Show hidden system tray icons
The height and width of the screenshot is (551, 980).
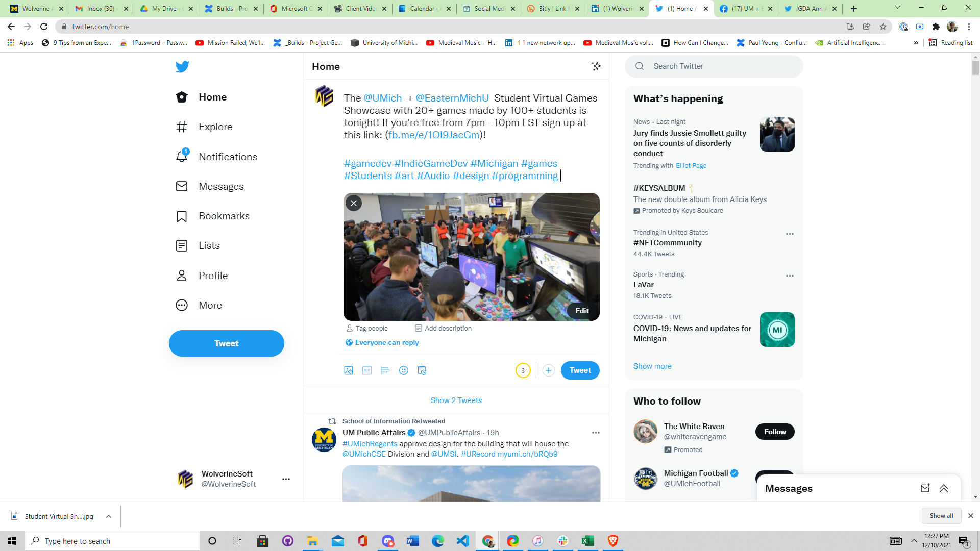pos(914,541)
